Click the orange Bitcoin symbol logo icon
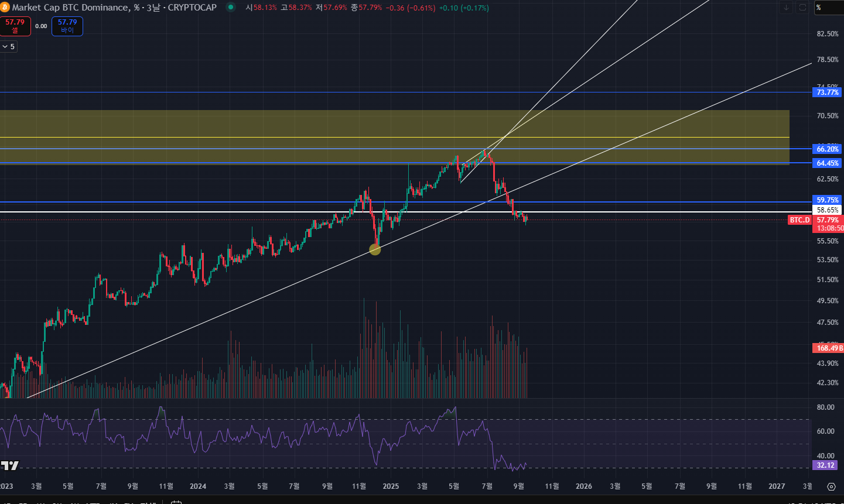Screen dimensions: 844x504 (x=5, y=8)
